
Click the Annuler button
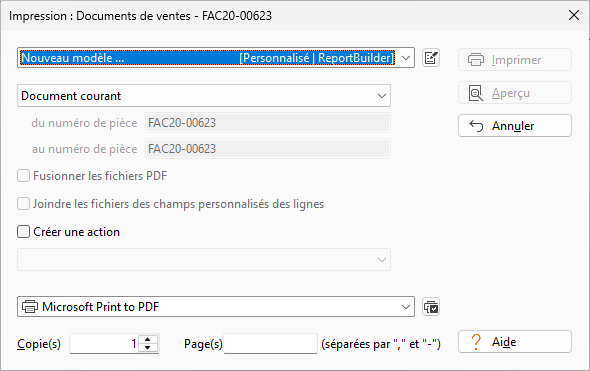point(515,126)
